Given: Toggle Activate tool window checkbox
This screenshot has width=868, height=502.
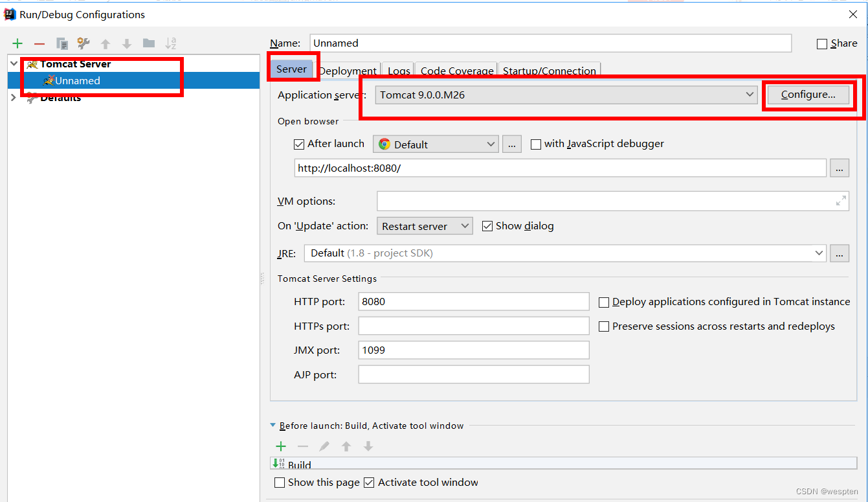Looking at the screenshot, I should 369,483.
